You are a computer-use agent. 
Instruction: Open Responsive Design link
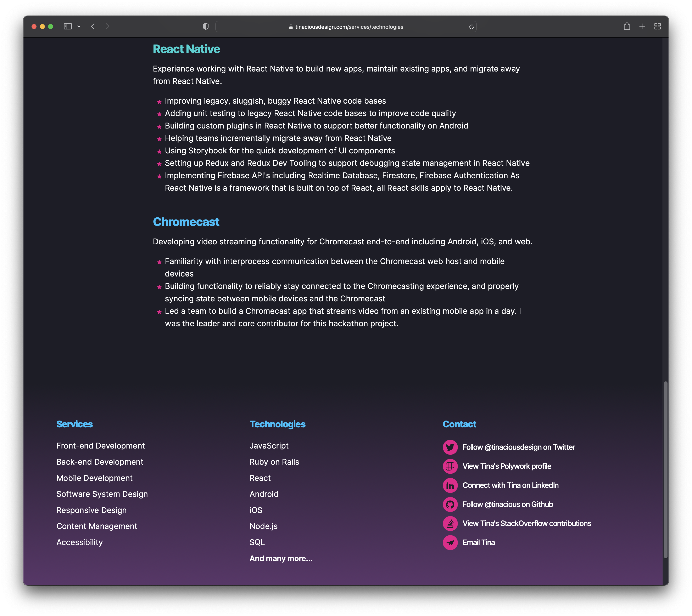click(x=91, y=510)
